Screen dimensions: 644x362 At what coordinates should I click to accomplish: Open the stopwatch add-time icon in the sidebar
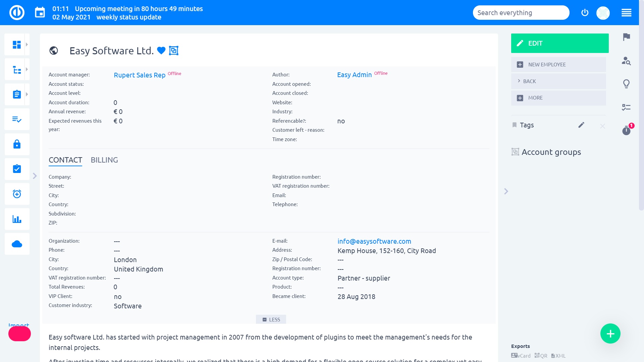coord(17,194)
